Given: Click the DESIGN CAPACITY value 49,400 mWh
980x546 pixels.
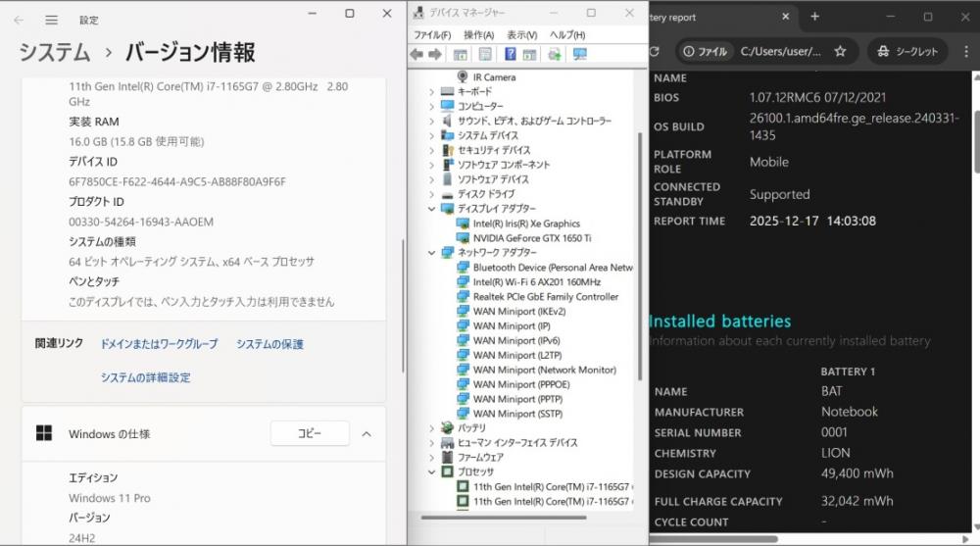Looking at the screenshot, I should 857,473.
